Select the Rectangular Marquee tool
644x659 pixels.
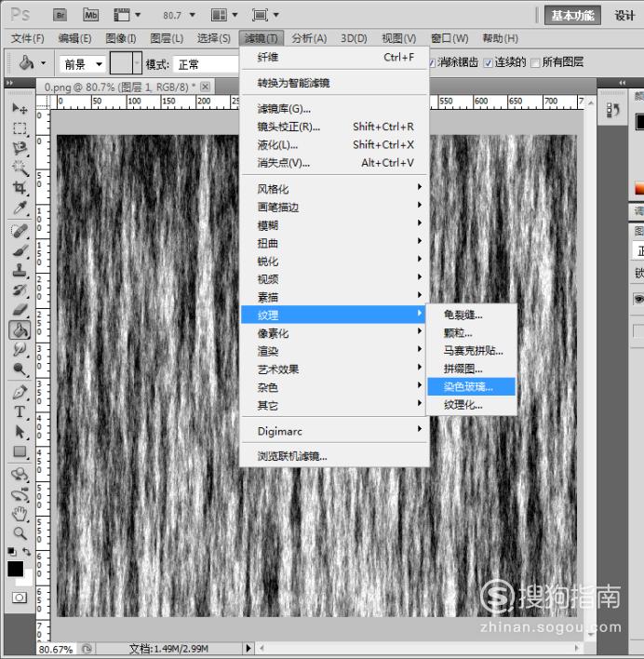pos(20,128)
